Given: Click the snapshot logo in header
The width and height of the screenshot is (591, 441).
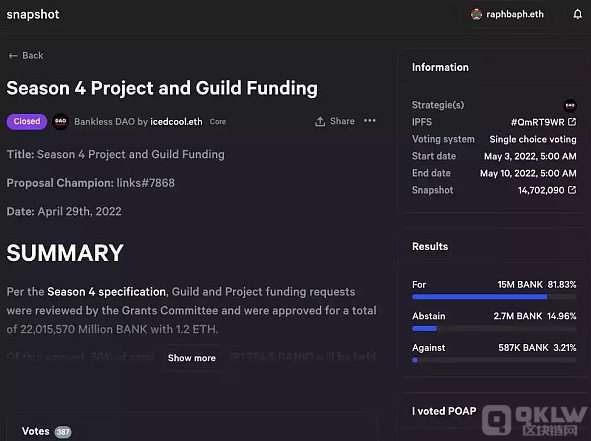Looking at the screenshot, I should [x=33, y=14].
